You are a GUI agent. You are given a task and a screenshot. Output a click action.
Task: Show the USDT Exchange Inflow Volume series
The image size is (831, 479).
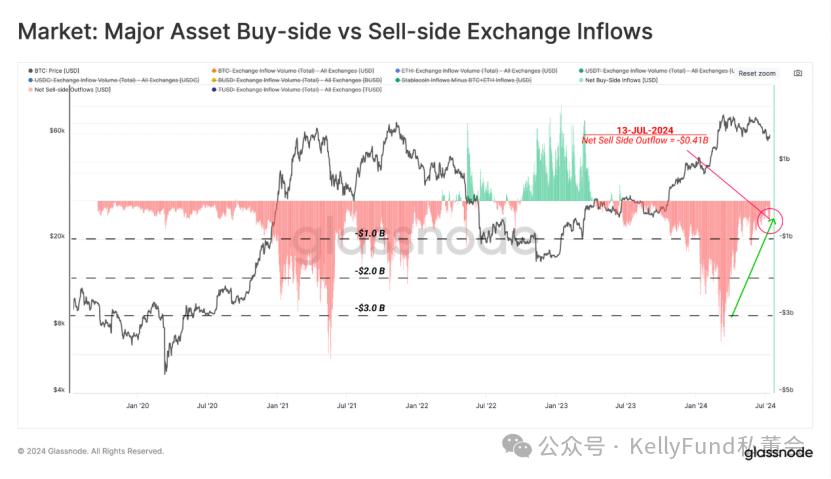coord(656,70)
